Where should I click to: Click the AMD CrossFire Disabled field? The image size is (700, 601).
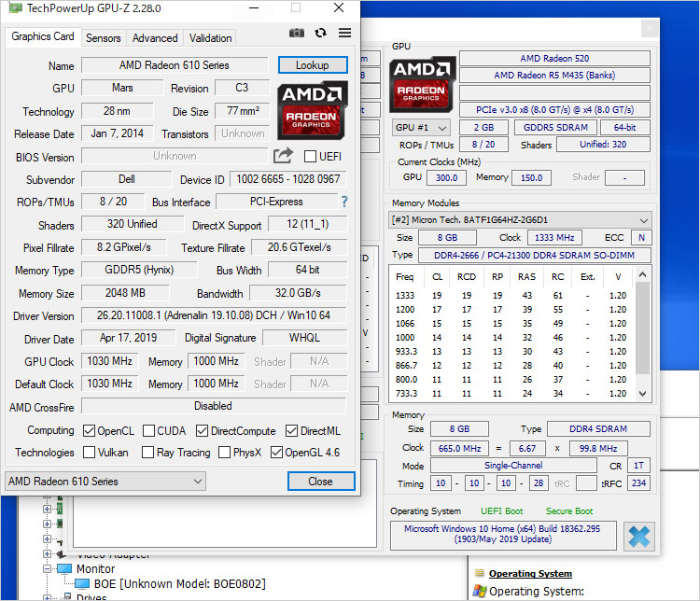coord(214,406)
